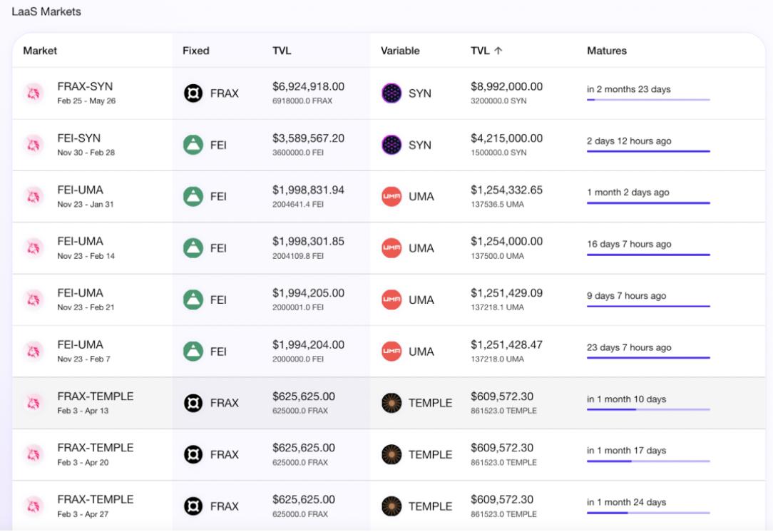Click the pink market icon beside FRAX-SYN

coord(33,93)
